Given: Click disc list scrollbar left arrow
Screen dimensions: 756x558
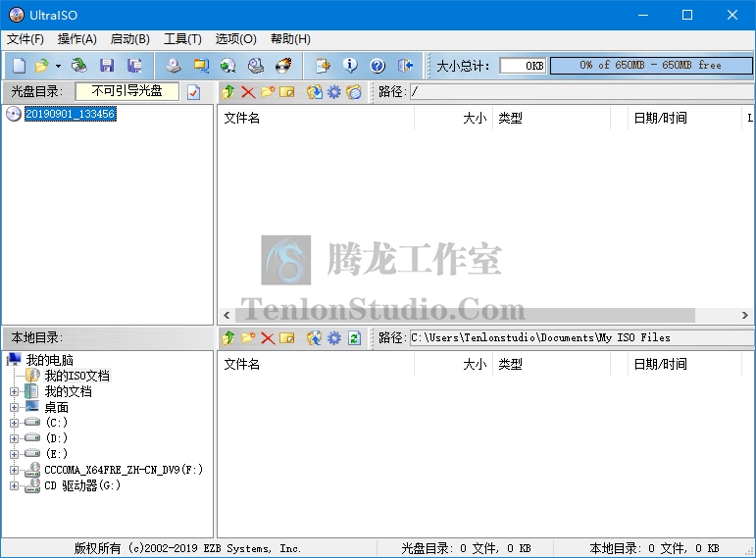Looking at the screenshot, I should coord(227,316).
